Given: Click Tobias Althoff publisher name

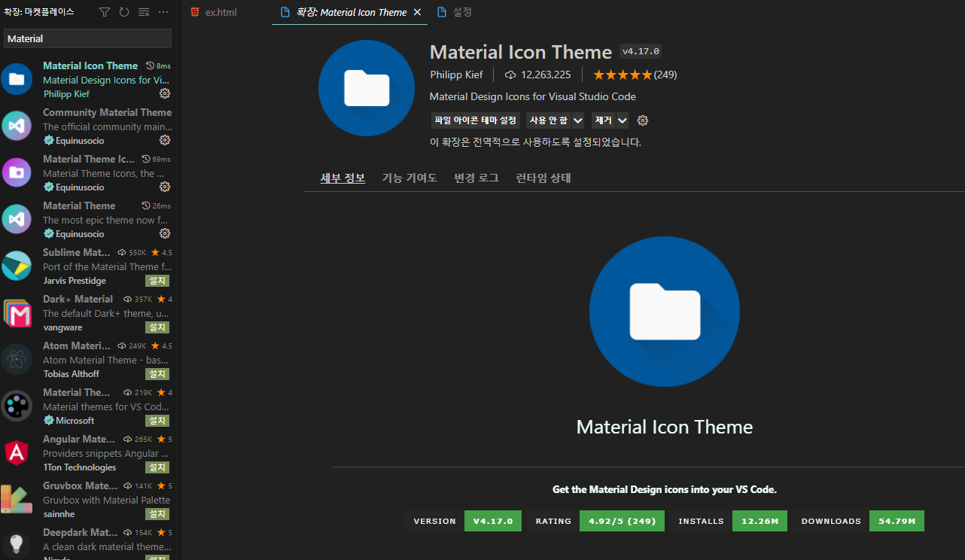Looking at the screenshot, I should coord(72,374).
